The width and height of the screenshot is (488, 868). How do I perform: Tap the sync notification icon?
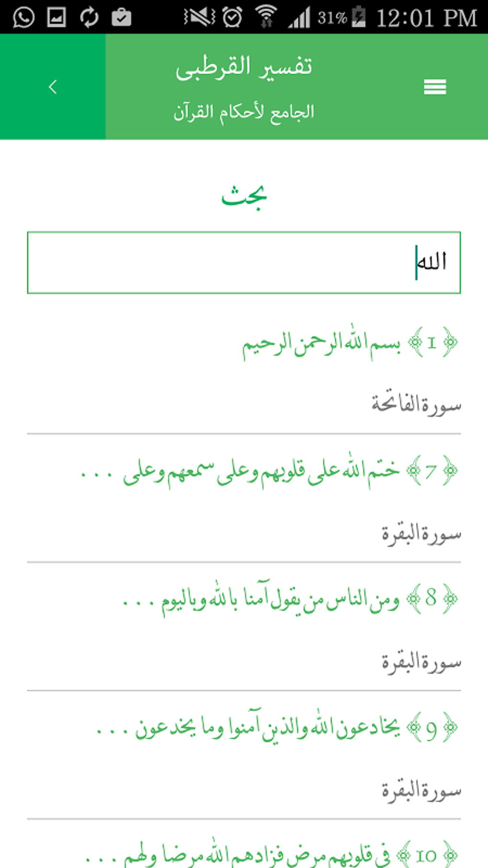point(89,18)
